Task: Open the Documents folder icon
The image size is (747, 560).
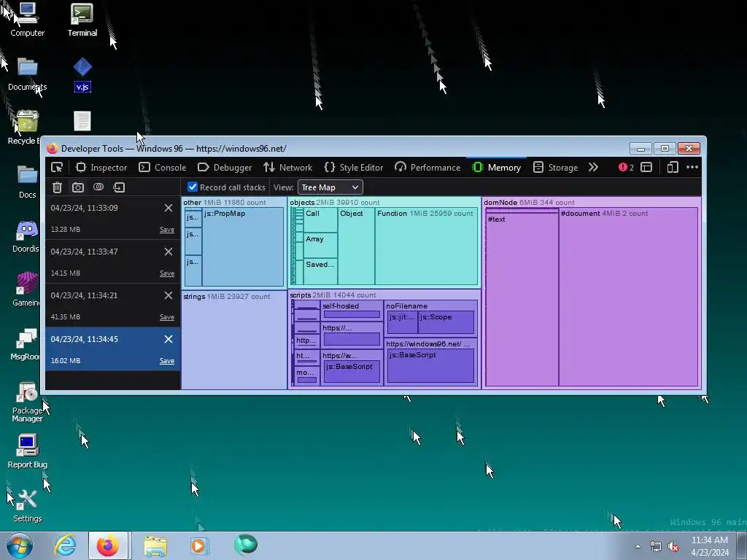Action: point(27,74)
